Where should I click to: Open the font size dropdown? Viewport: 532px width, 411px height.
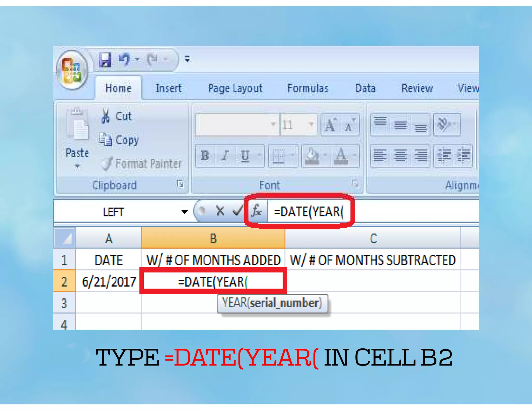point(311,124)
